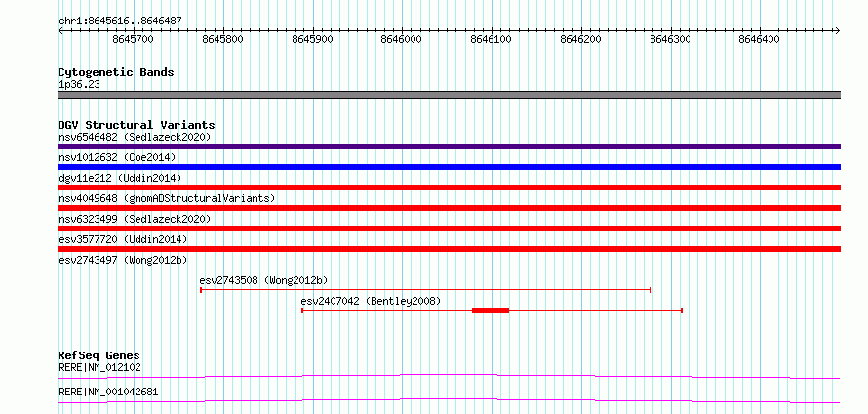Click the right arrowhead of the ruler
Image resolution: width=868 pixels, height=414 pixels.
pyautogui.click(x=838, y=30)
